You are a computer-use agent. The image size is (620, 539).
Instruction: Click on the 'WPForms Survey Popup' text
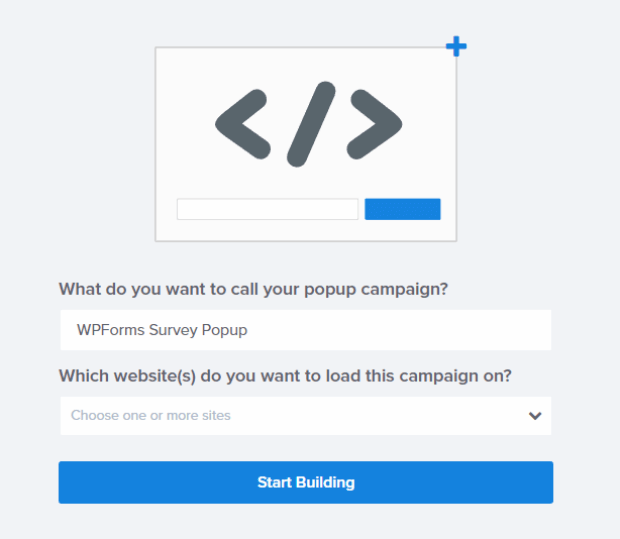(x=162, y=330)
